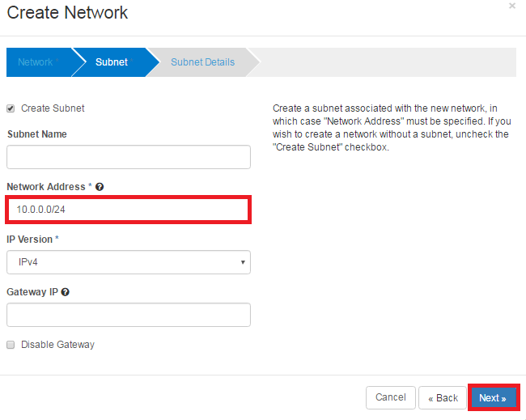Go back with the Back button
This screenshot has height=420, width=526.
(x=442, y=398)
